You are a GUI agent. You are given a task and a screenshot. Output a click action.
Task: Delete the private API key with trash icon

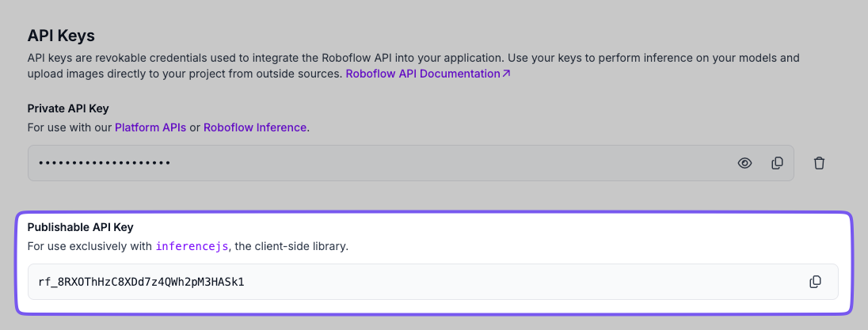[x=820, y=163]
